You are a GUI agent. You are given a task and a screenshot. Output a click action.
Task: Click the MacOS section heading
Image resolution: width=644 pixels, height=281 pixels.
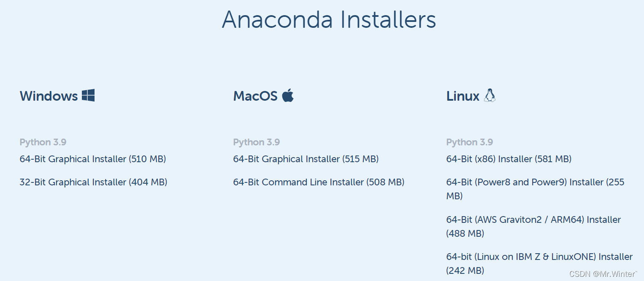click(x=255, y=96)
